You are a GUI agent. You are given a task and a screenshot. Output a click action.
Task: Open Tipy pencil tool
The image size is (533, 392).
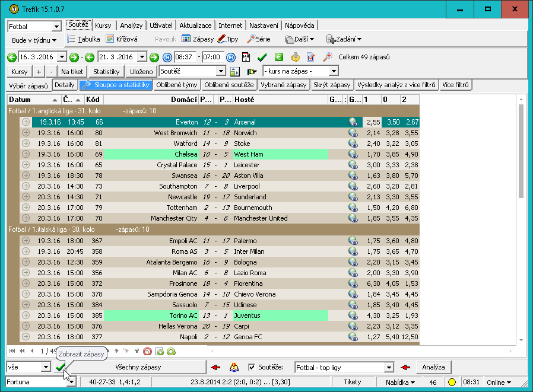coord(228,39)
